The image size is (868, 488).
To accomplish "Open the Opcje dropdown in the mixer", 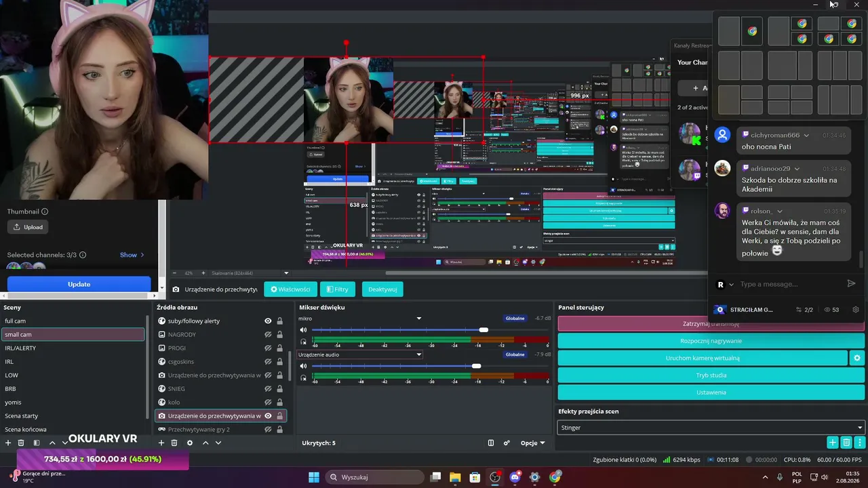I will (x=532, y=443).
